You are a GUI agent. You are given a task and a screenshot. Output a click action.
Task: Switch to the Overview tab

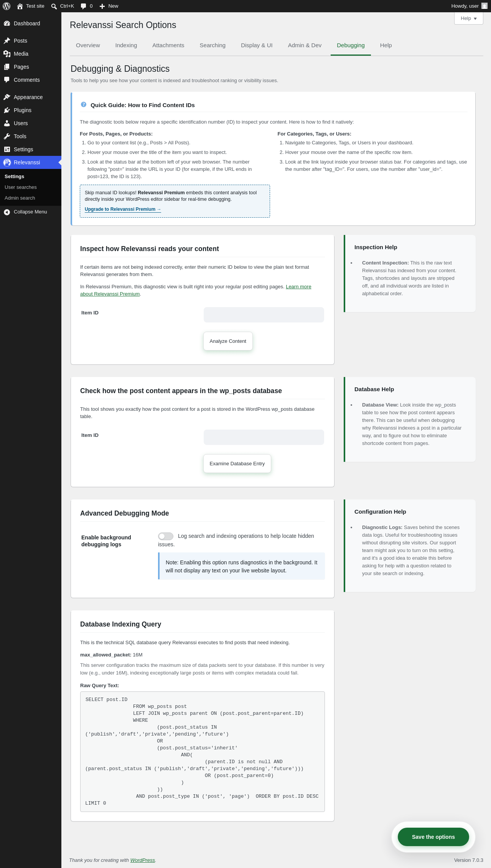click(x=88, y=45)
